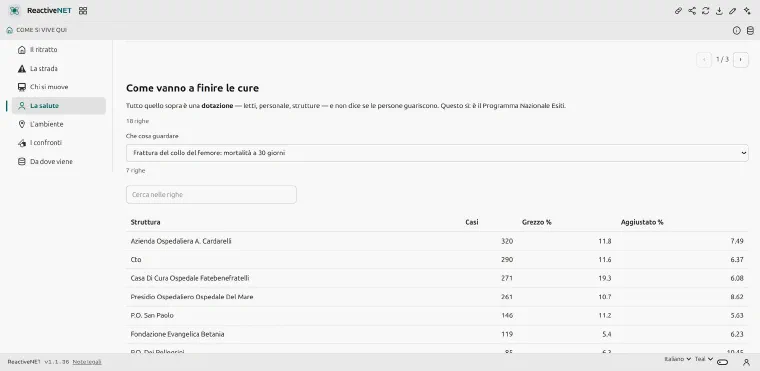
Task: Click the '7 righe' label
Action: tap(136, 171)
